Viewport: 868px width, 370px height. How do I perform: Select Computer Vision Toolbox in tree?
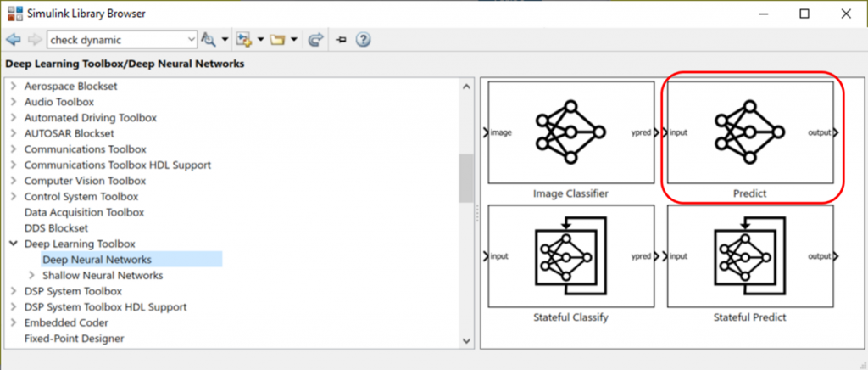[x=85, y=181]
